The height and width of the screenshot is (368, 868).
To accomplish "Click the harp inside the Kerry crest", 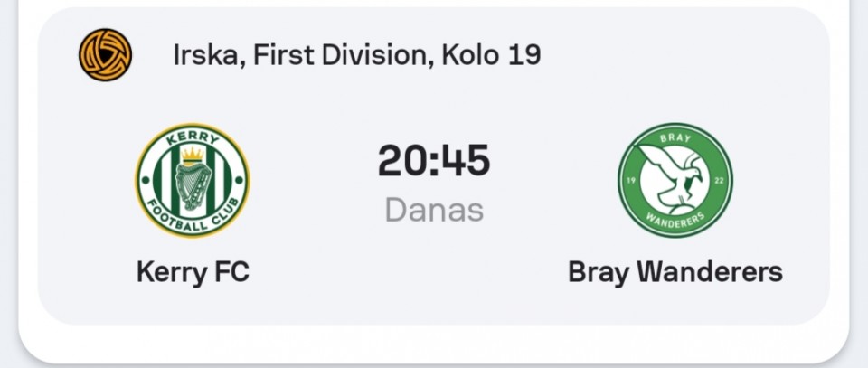I will pyautogui.click(x=193, y=186).
